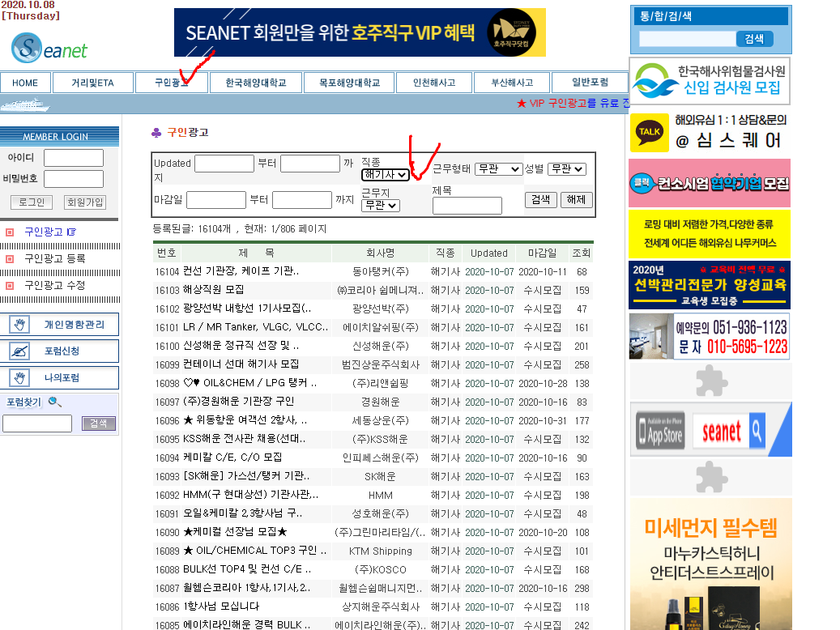840x630 pixels.
Task: Click the red square bullet before 구인광고 수정
Action: pos(9,286)
